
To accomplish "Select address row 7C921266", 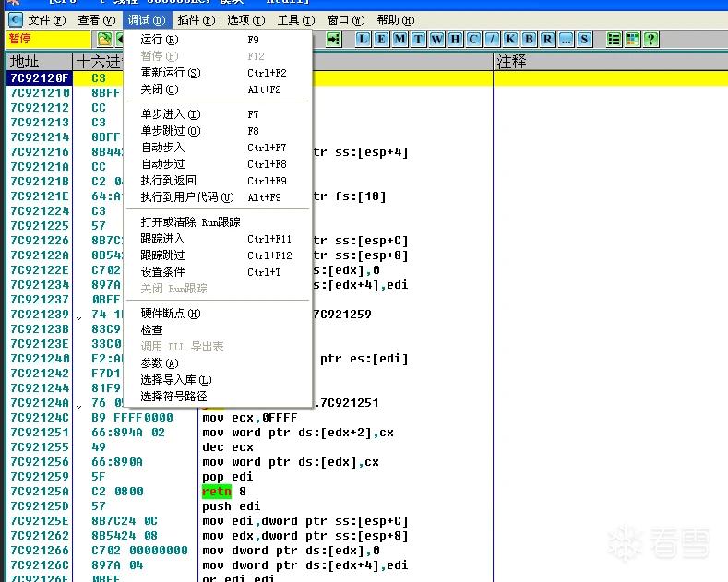I will (39, 551).
